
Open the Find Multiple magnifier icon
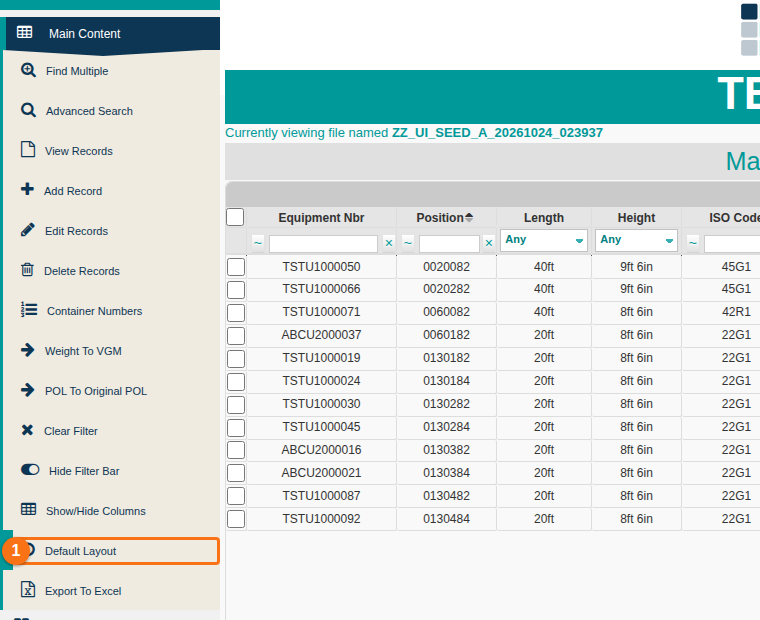point(28,70)
